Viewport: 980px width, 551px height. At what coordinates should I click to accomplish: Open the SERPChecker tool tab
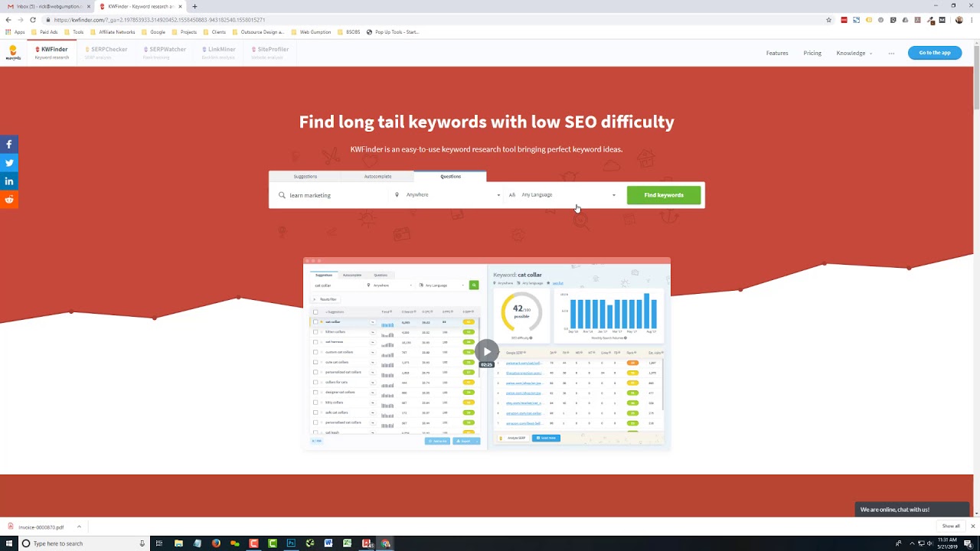click(x=106, y=52)
